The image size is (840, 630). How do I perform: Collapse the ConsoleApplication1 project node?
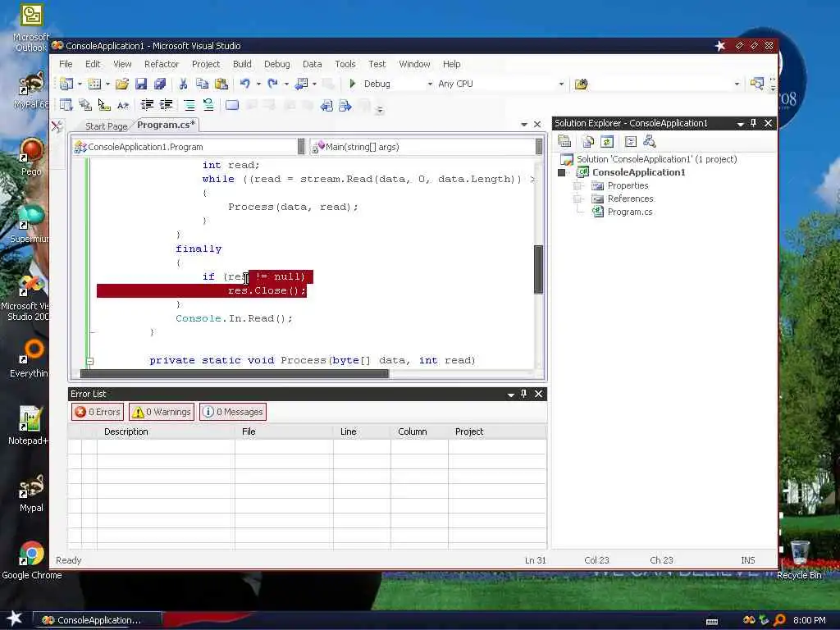(x=561, y=172)
